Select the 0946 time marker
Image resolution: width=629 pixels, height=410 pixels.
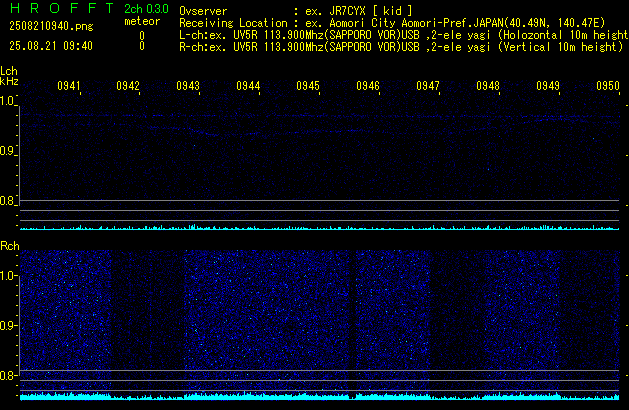[368, 86]
